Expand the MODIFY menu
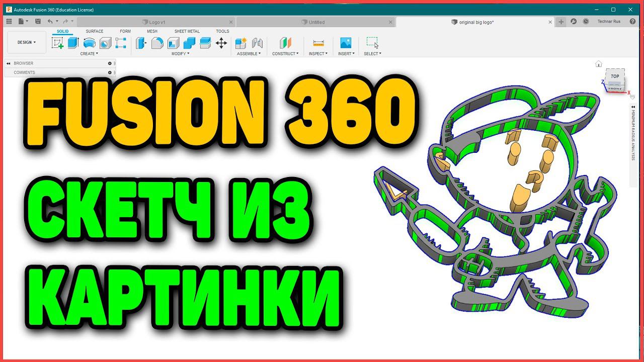This screenshot has height=362, width=644. (180, 53)
